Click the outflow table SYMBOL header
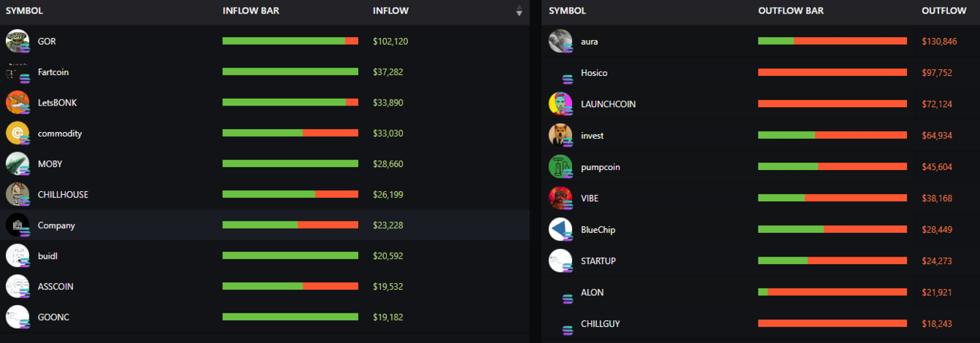Viewport: 980px width, 343px height. (x=567, y=11)
